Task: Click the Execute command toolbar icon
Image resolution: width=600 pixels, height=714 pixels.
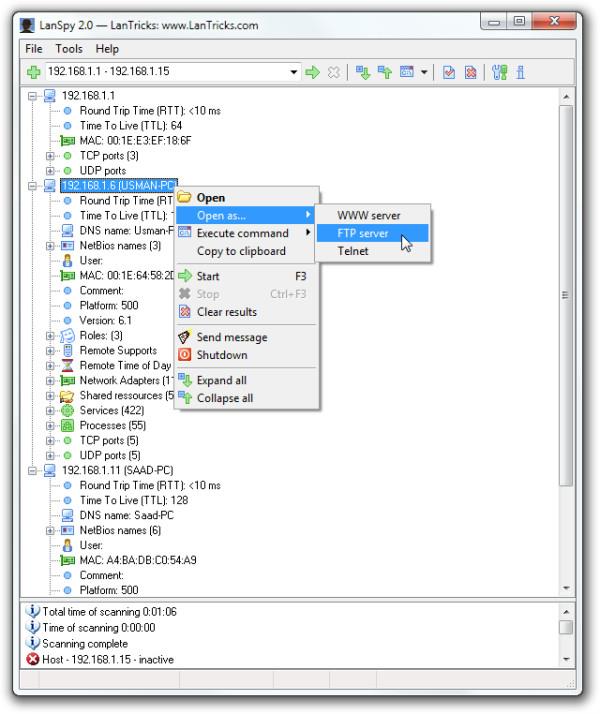Action: pyautogui.click(x=406, y=72)
